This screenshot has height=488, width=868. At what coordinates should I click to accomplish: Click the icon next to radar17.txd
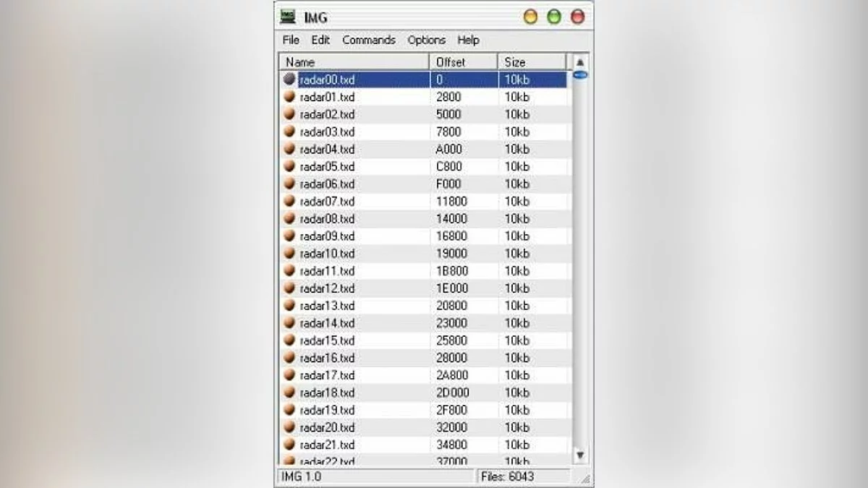(x=289, y=375)
